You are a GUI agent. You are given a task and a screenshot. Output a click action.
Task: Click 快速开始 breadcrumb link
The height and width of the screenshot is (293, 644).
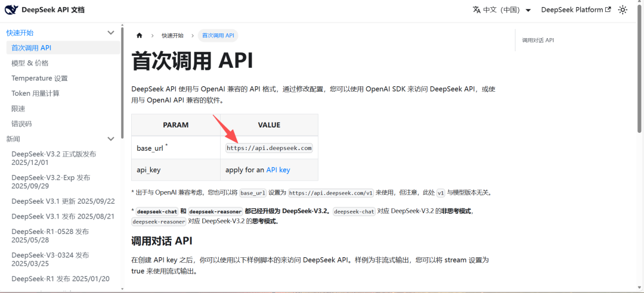(172, 36)
